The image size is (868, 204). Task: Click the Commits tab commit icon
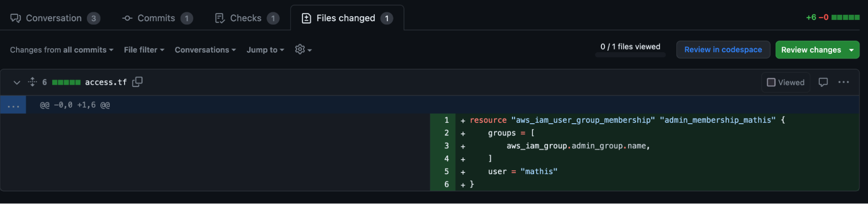[127, 18]
